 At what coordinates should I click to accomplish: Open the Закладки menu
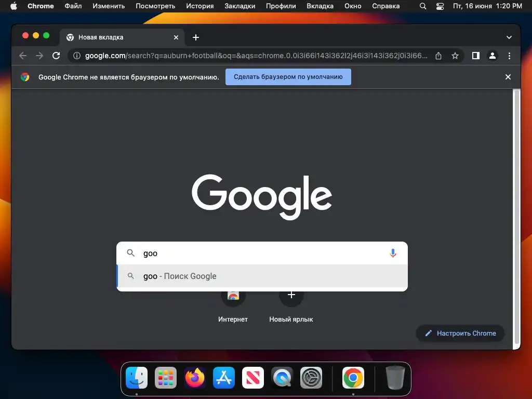(240, 6)
